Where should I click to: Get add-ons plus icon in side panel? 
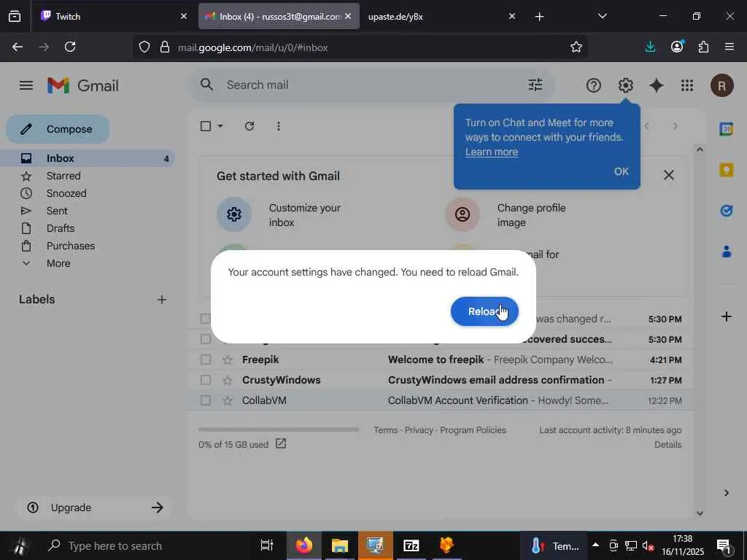point(726,316)
